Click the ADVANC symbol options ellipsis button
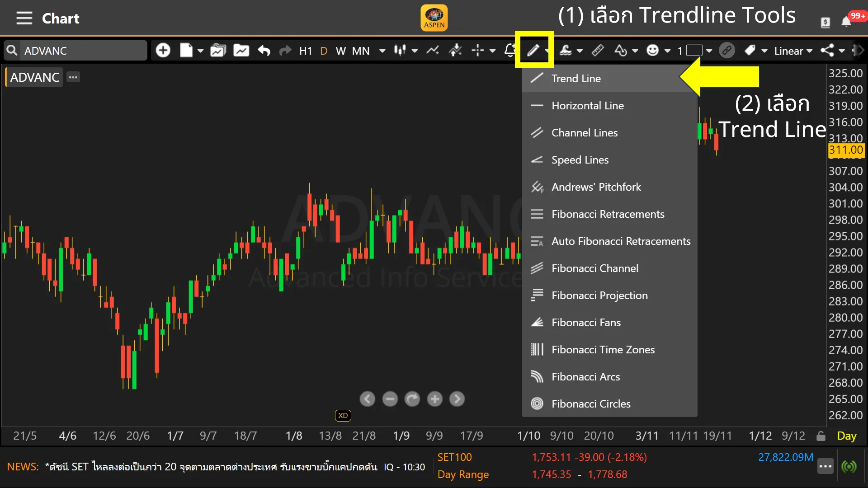Viewport: 868px width, 488px height. tap(73, 77)
